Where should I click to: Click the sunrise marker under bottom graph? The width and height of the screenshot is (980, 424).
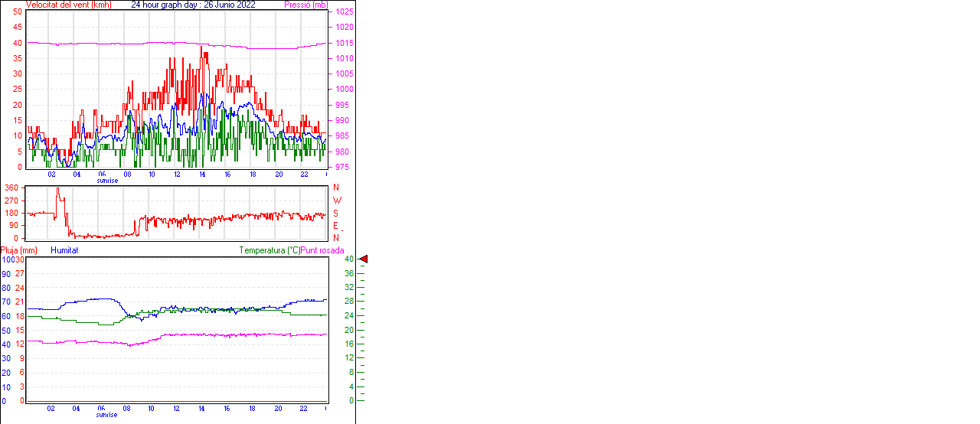[107, 415]
